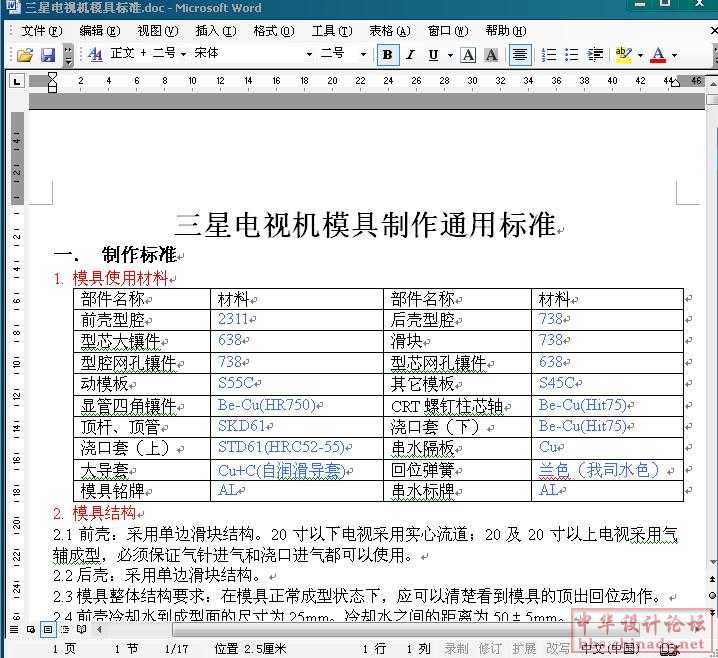The width and height of the screenshot is (718, 658).
Task: Switch to Normal view icon
Action: [14, 629]
